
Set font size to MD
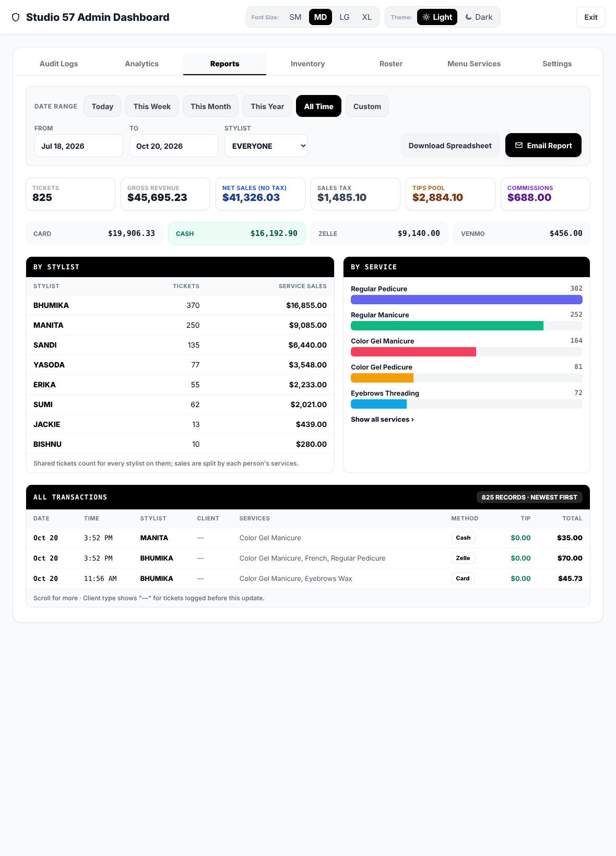tap(321, 17)
